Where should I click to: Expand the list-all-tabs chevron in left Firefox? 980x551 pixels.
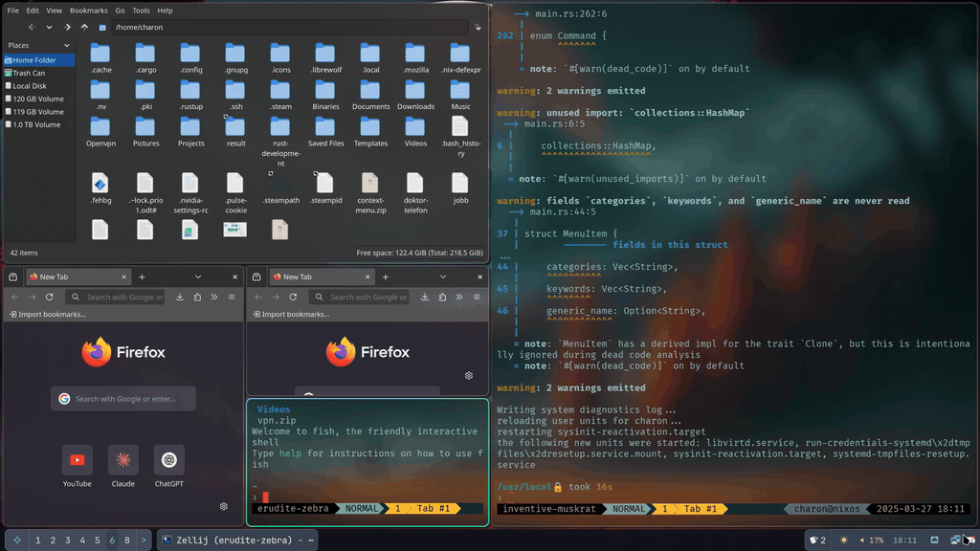pos(198,277)
